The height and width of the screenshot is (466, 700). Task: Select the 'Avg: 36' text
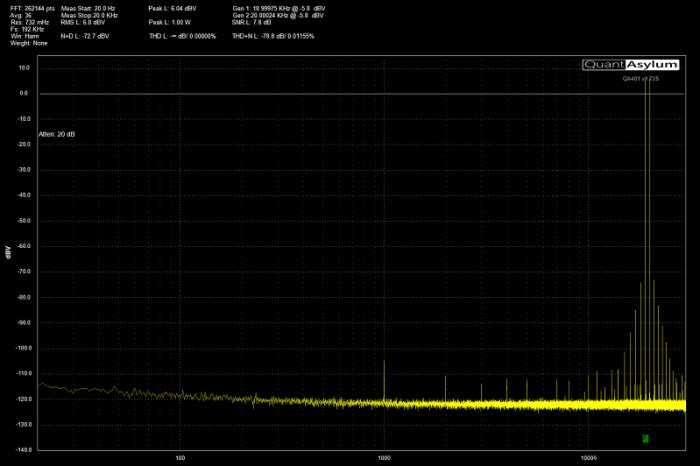[21, 16]
